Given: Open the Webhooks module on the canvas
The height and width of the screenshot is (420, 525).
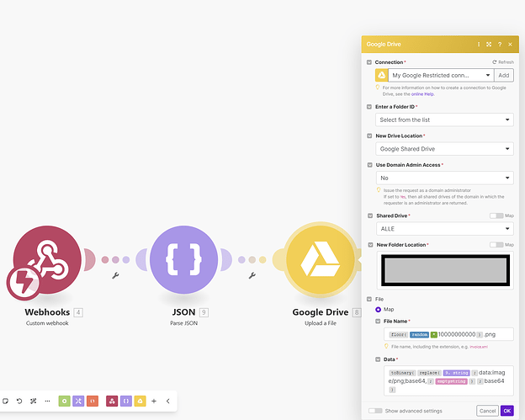Looking at the screenshot, I should coord(47,259).
